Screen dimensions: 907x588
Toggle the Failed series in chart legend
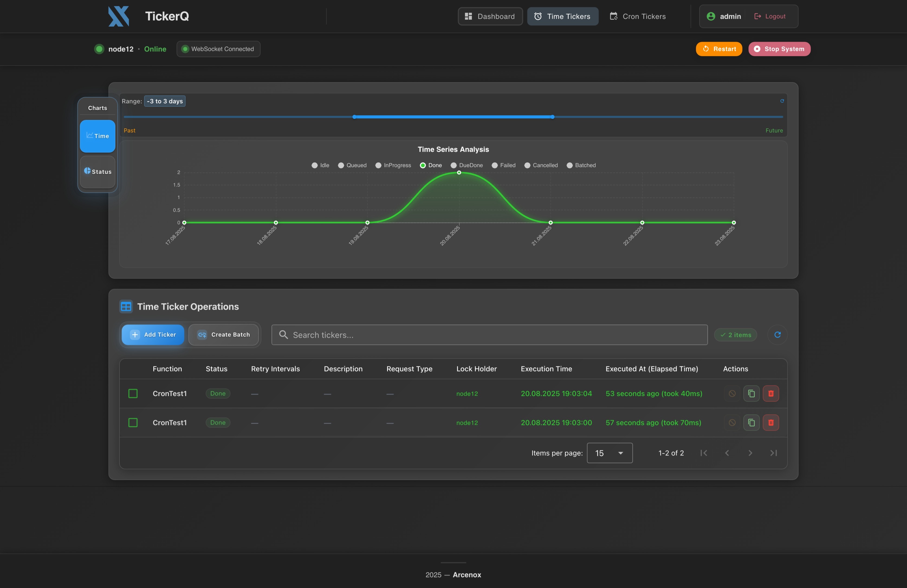point(503,165)
